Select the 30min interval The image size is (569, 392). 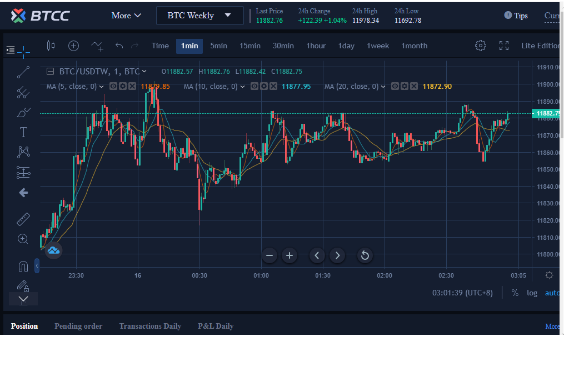coord(283,46)
